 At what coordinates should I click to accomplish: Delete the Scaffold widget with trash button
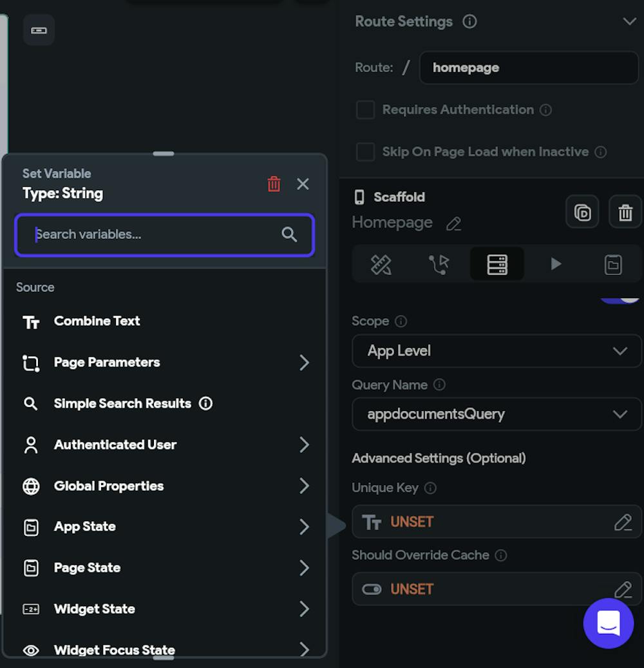(x=625, y=213)
